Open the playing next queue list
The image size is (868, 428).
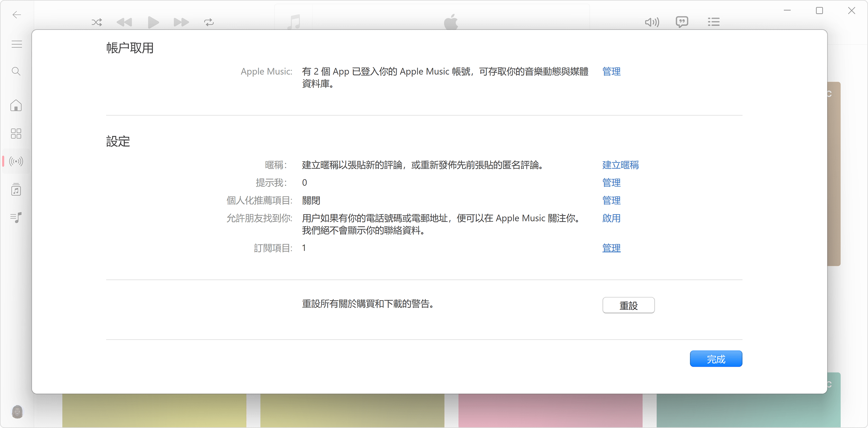pos(714,22)
